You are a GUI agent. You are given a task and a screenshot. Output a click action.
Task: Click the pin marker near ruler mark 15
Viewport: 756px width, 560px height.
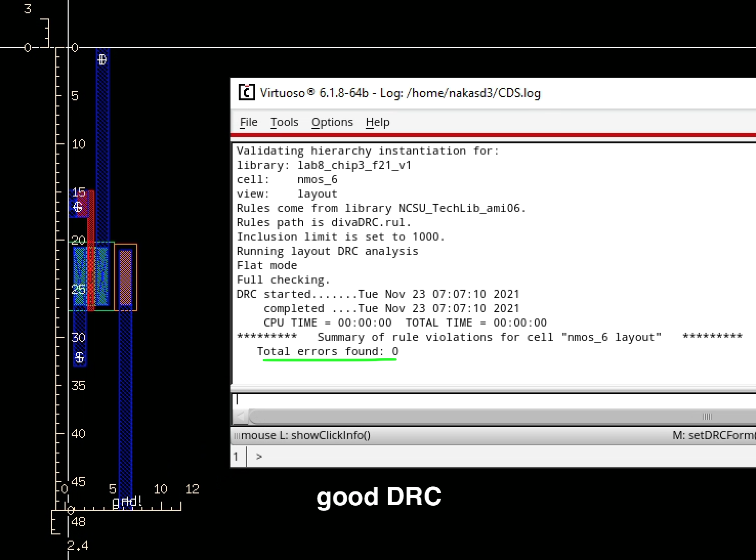click(77, 207)
